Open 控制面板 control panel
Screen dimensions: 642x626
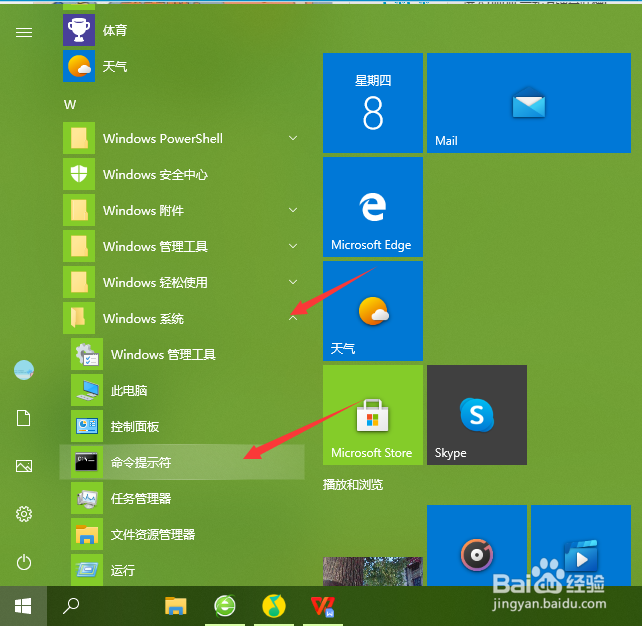click(x=183, y=426)
